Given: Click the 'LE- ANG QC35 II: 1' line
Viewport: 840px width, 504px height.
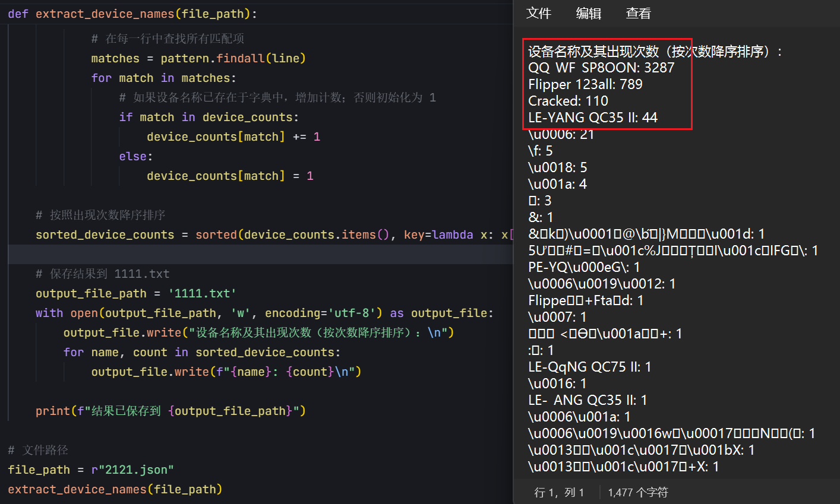Looking at the screenshot, I should (588, 400).
